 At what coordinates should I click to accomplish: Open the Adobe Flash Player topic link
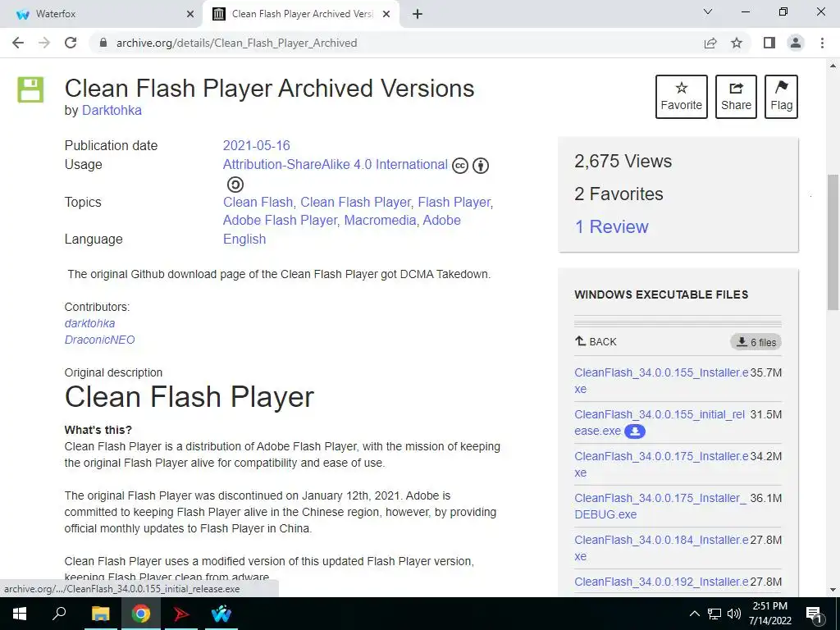tap(280, 220)
